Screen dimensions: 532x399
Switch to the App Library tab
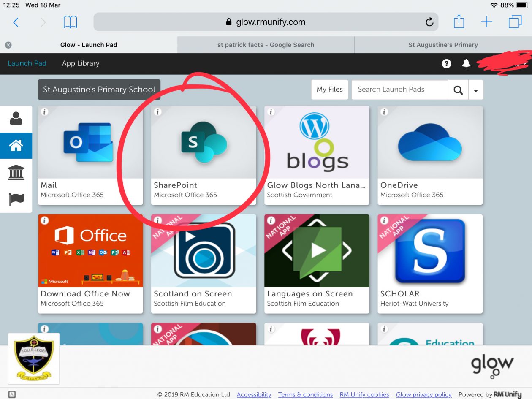click(81, 63)
